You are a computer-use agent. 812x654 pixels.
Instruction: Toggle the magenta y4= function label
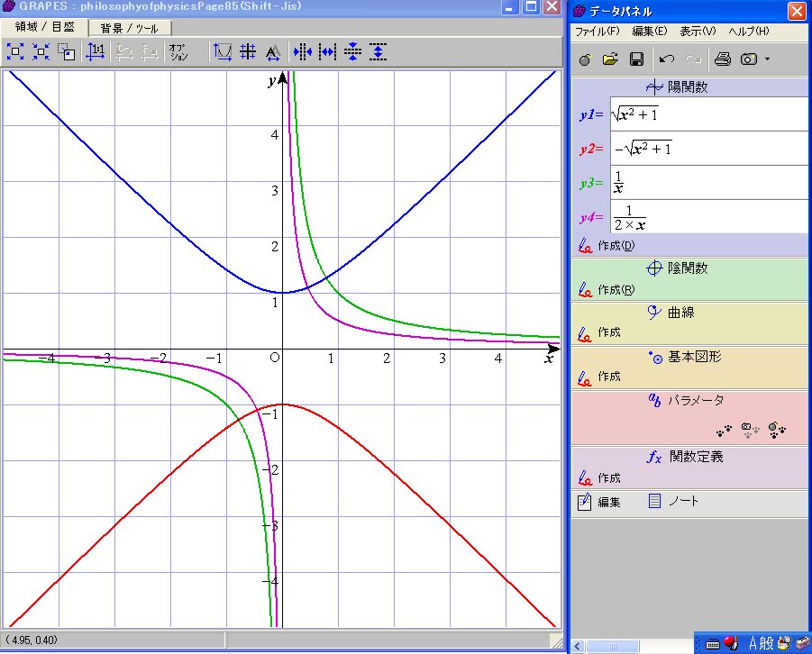click(591, 217)
